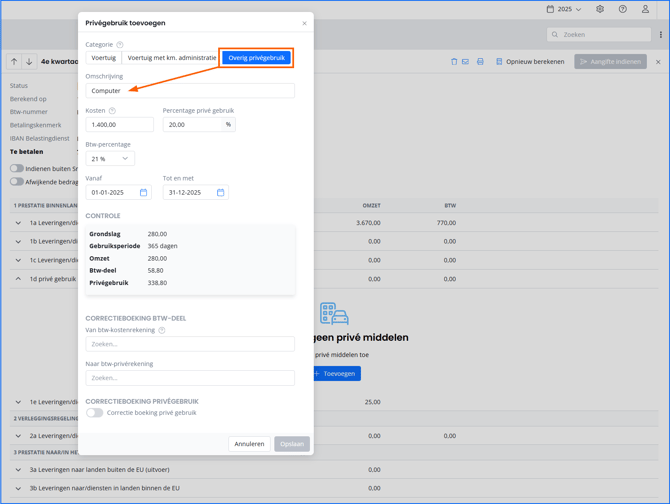Select Voertuig met km. administratie tab

pyautogui.click(x=172, y=58)
